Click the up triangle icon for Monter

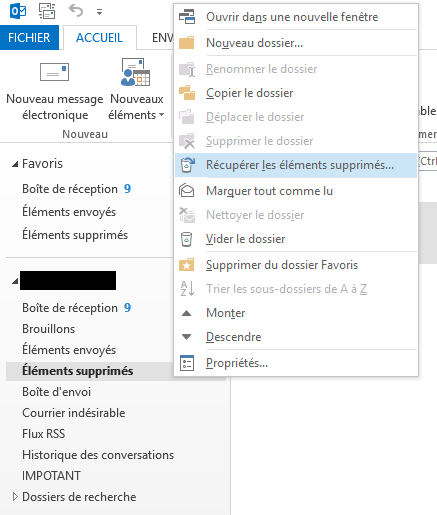coord(187,313)
